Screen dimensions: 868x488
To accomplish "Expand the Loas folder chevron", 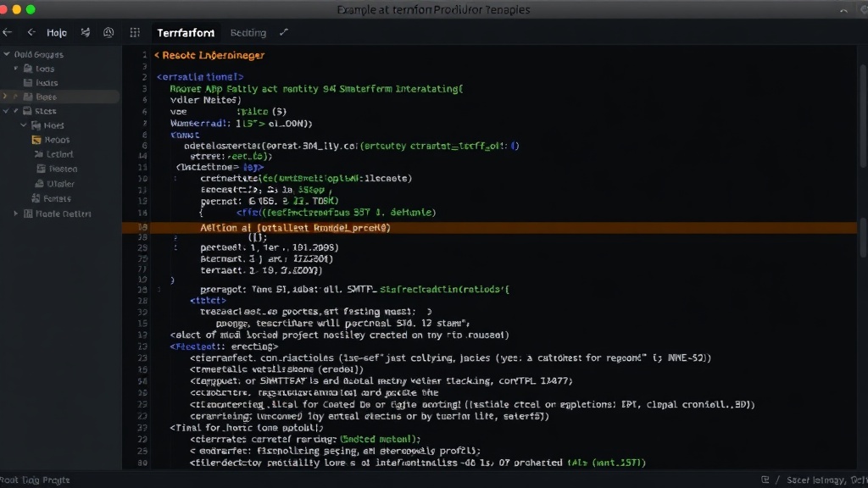I will tap(16, 69).
